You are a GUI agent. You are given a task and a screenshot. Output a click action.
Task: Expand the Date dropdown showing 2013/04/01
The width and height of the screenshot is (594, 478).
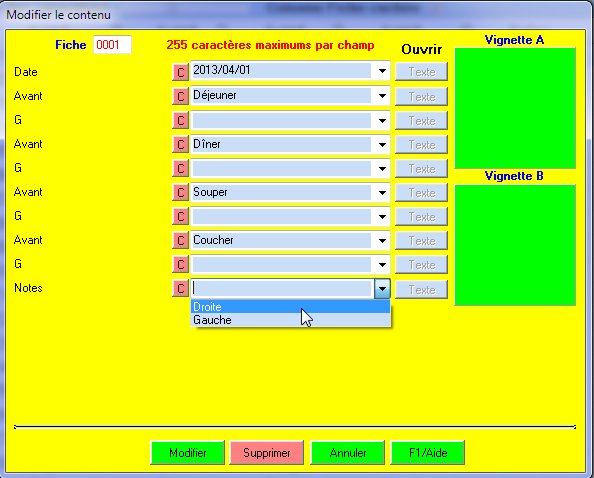382,71
